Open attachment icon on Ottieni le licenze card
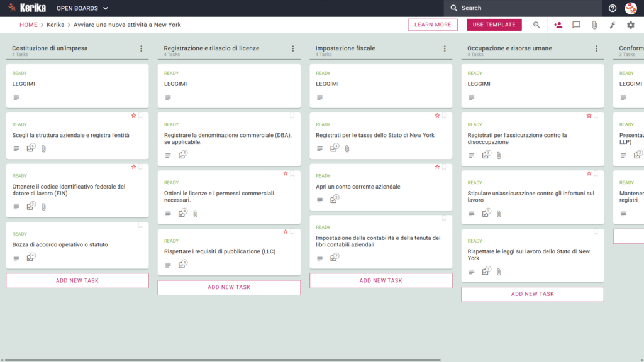Image resolution: width=644 pixels, height=362 pixels. [196, 214]
